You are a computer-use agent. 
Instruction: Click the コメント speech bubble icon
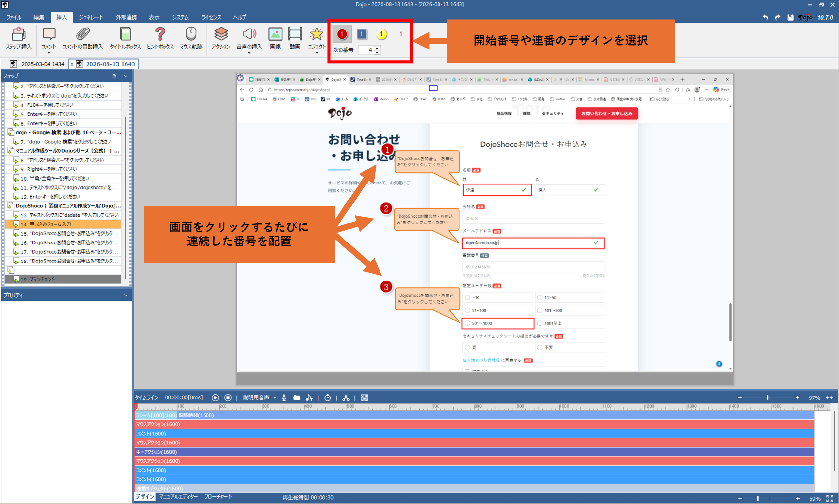[49, 34]
